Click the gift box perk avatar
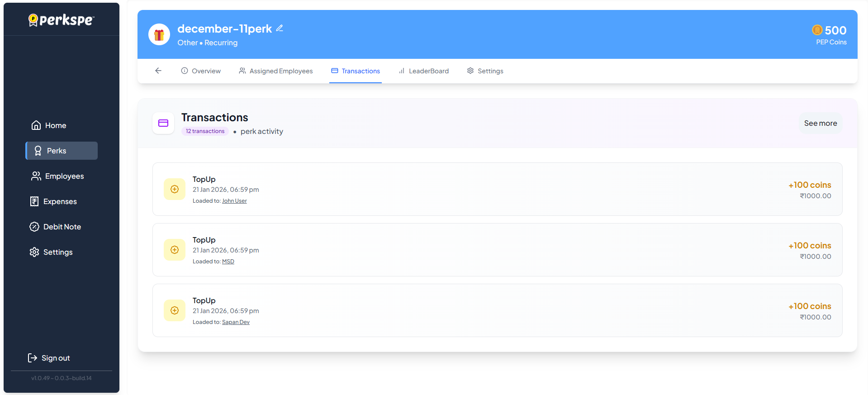This screenshot has width=868, height=395. pos(159,35)
